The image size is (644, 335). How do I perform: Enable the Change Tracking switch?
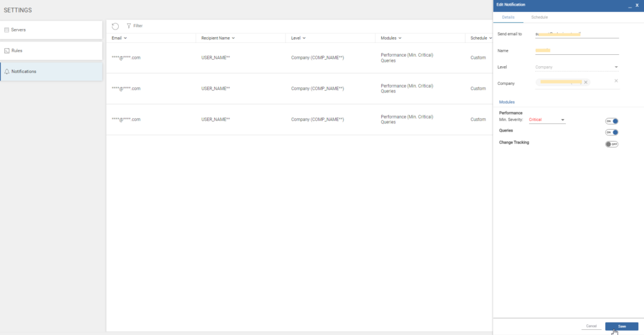(x=611, y=144)
